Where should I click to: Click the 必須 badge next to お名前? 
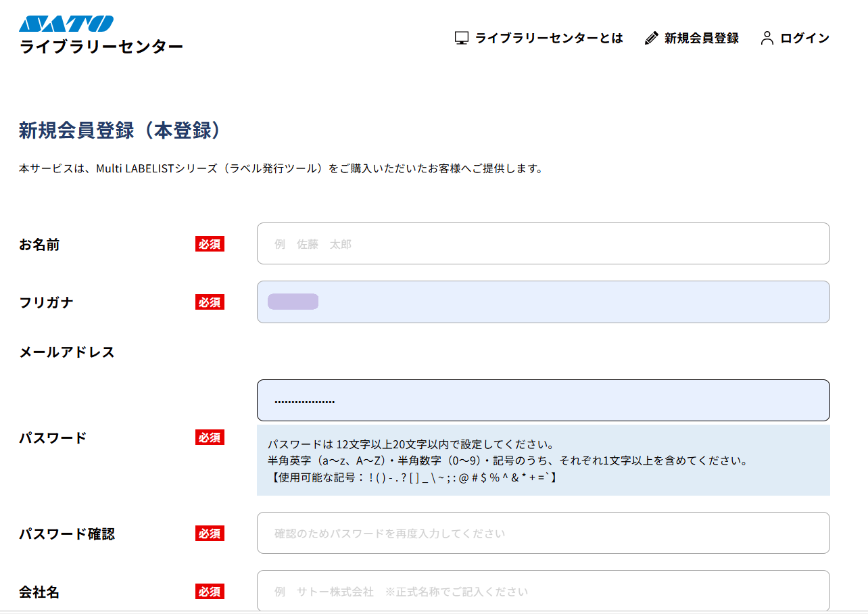click(x=210, y=244)
